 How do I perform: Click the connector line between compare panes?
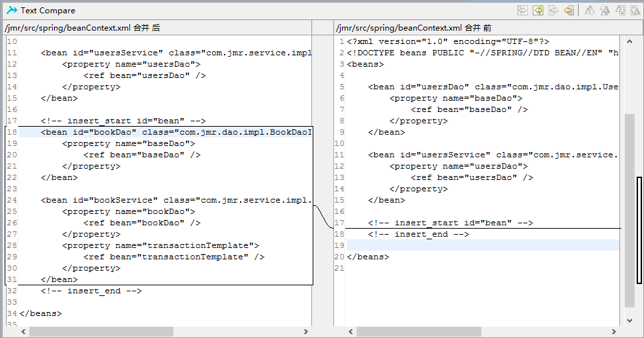tap(323, 217)
